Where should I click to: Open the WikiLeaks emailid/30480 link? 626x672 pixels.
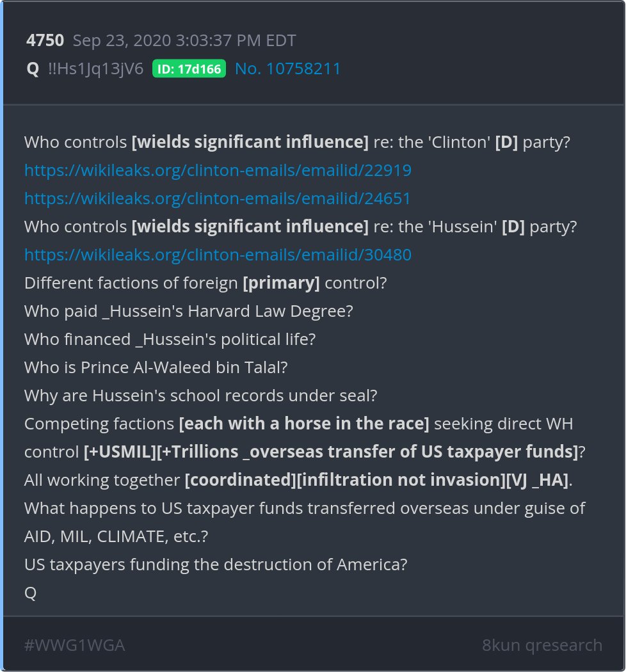[218, 255]
